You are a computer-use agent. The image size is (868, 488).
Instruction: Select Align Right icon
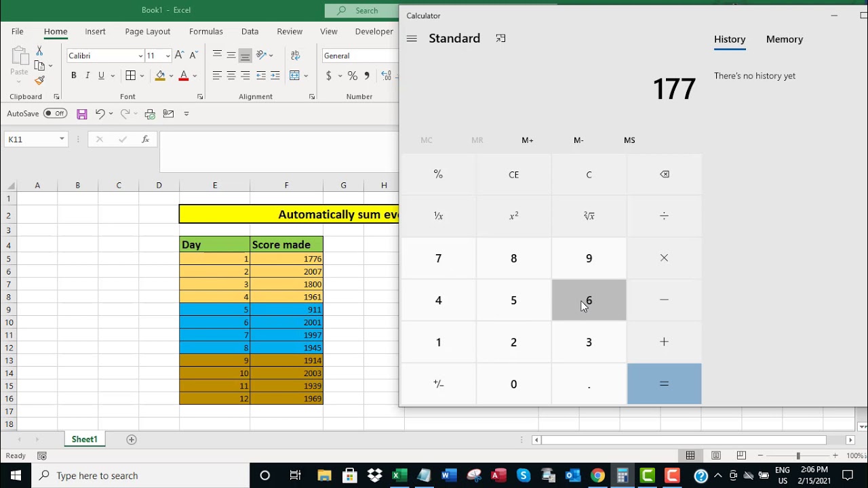245,75
